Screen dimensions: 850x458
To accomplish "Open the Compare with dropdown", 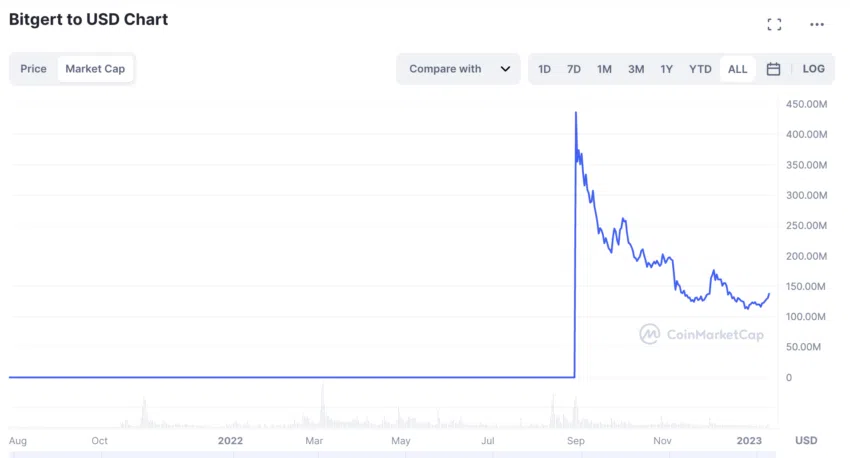I will pyautogui.click(x=446, y=69).
